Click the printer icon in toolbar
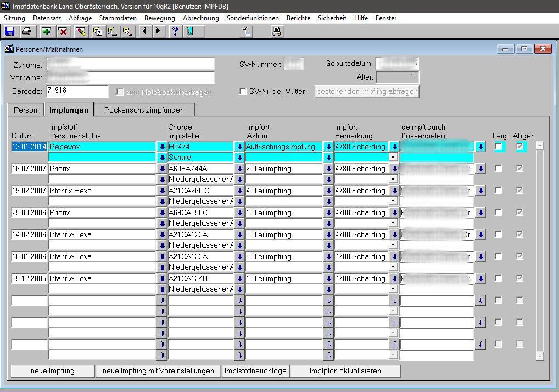The height and width of the screenshot is (392, 559). [x=26, y=31]
